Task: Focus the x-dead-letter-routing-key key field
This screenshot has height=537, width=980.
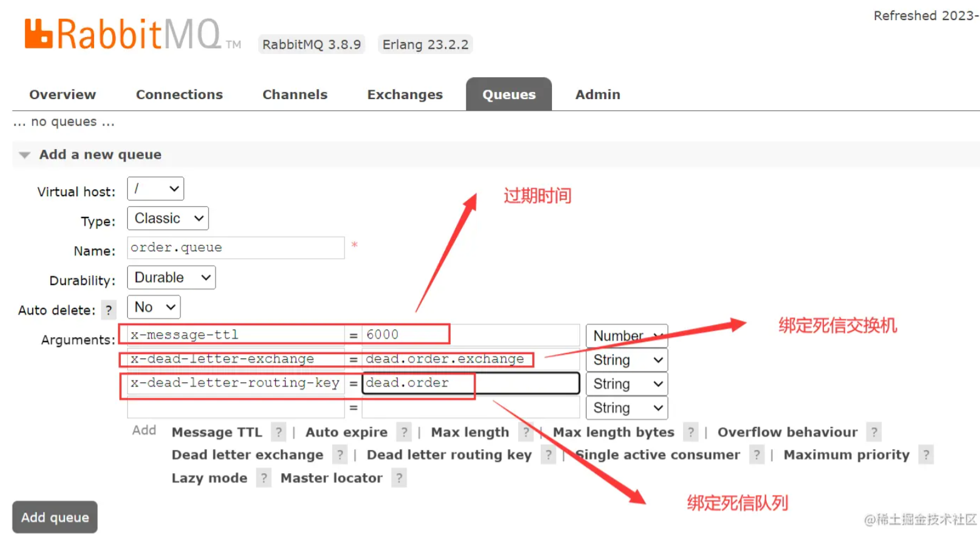Action: 236,383
